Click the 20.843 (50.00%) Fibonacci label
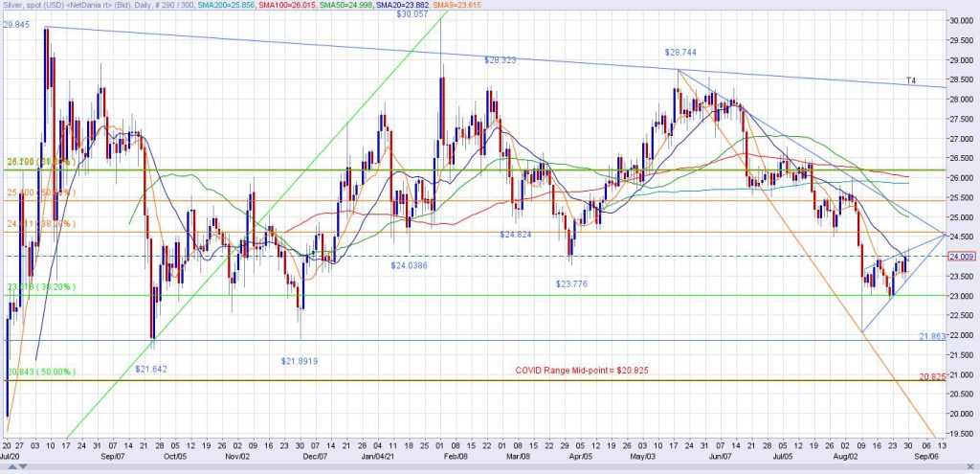980x474 pixels. click(x=41, y=372)
